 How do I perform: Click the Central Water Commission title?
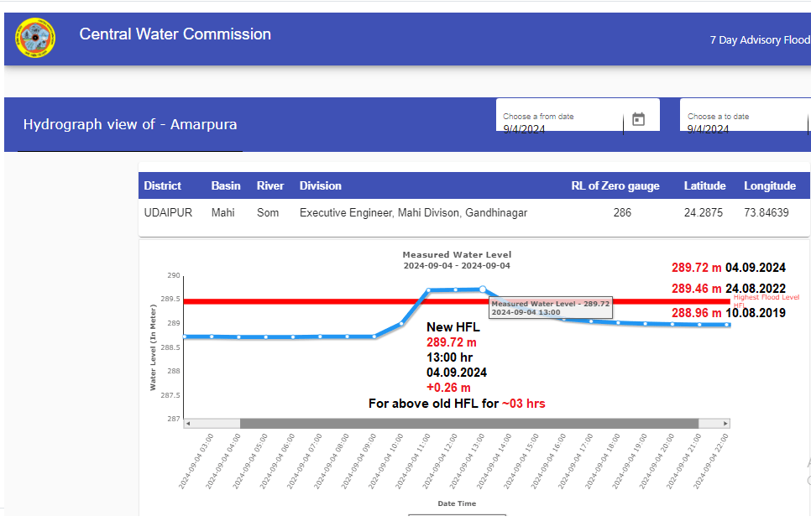[x=175, y=34]
